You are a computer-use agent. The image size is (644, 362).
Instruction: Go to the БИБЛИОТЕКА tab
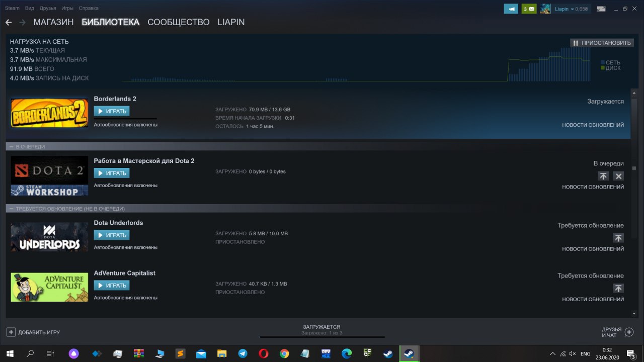(110, 23)
